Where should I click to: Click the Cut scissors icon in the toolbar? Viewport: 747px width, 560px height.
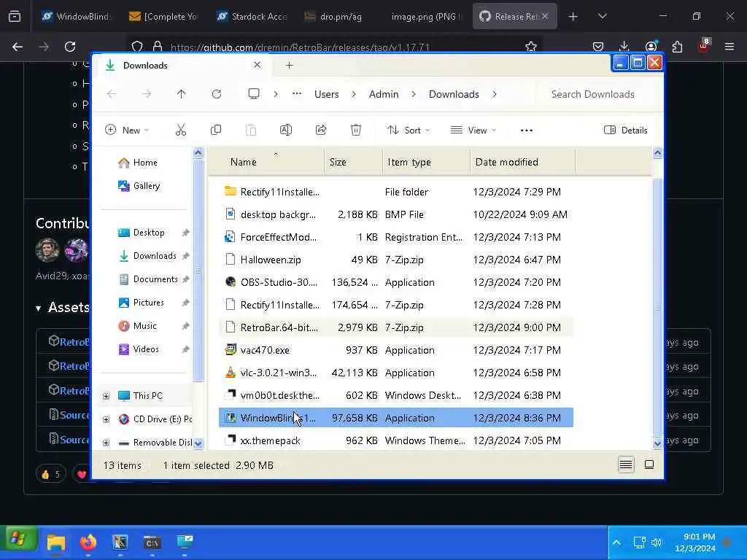pyautogui.click(x=181, y=130)
